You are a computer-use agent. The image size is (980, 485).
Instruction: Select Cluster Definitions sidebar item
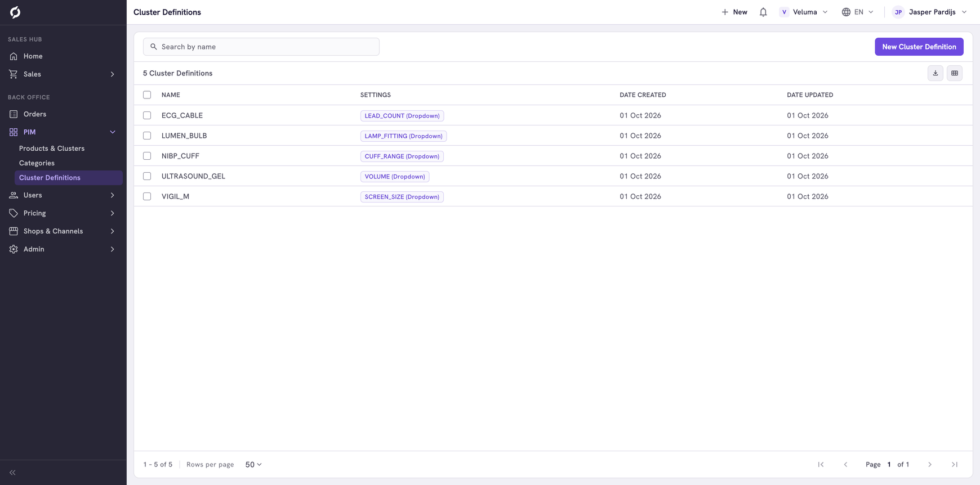(69, 178)
